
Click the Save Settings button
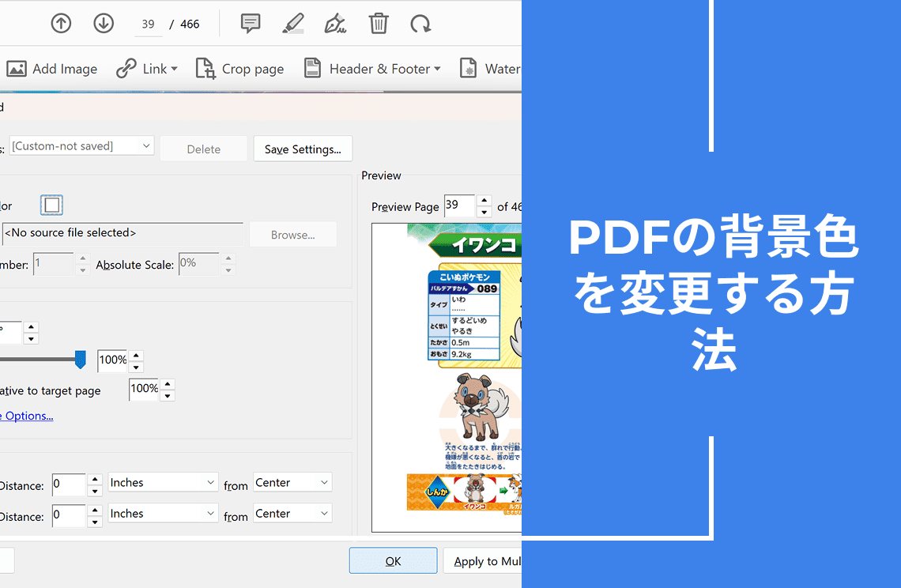(303, 149)
